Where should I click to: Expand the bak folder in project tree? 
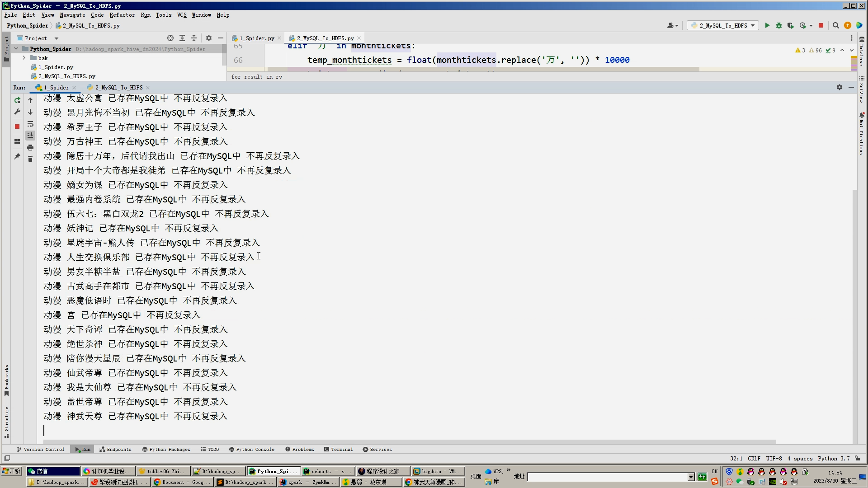click(x=24, y=58)
